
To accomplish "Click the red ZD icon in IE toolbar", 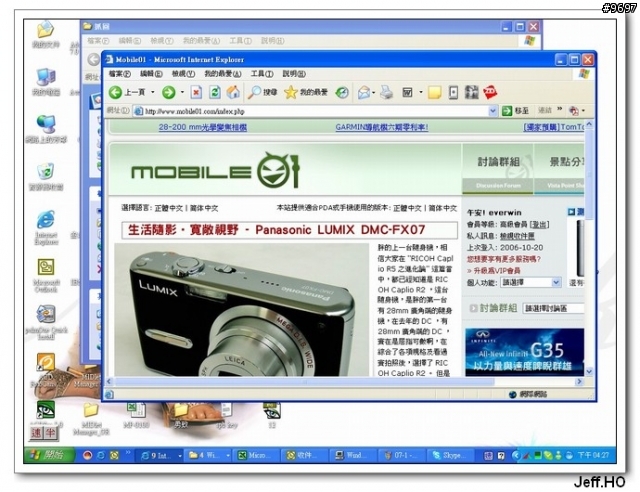I will tap(490, 92).
